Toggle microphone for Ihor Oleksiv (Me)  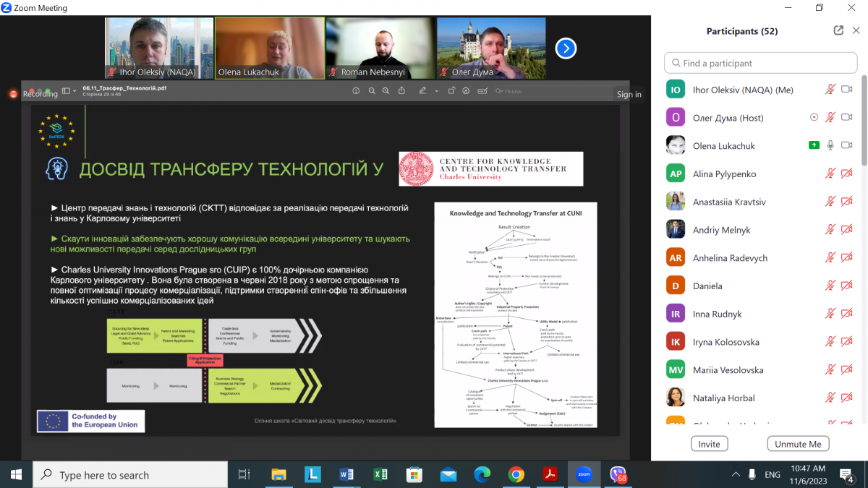coord(830,90)
